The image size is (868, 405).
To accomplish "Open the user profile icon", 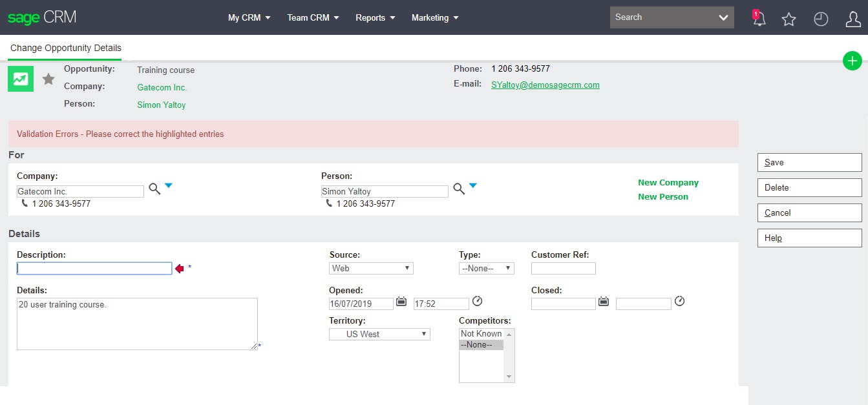I will point(853,19).
